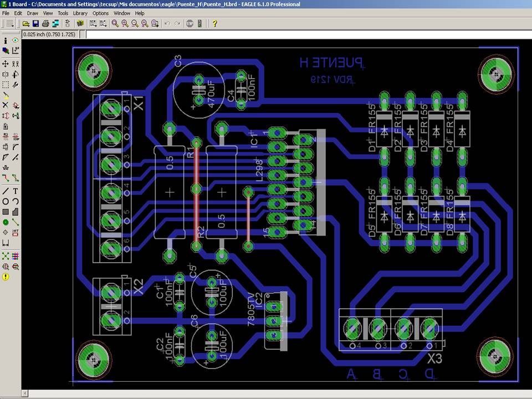Click the Print toolbar icon
Image resolution: width=532 pixels, height=399 pixels.
[45, 23]
